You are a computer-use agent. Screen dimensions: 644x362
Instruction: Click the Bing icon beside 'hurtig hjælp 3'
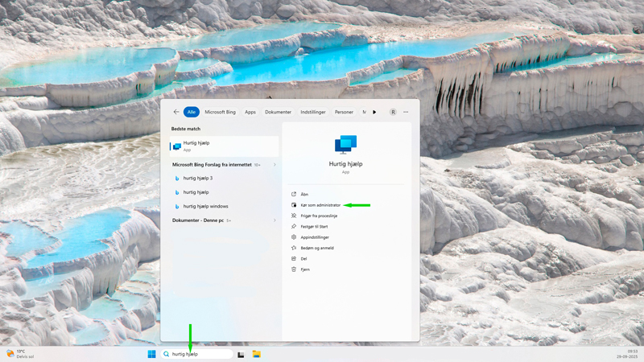177,179
